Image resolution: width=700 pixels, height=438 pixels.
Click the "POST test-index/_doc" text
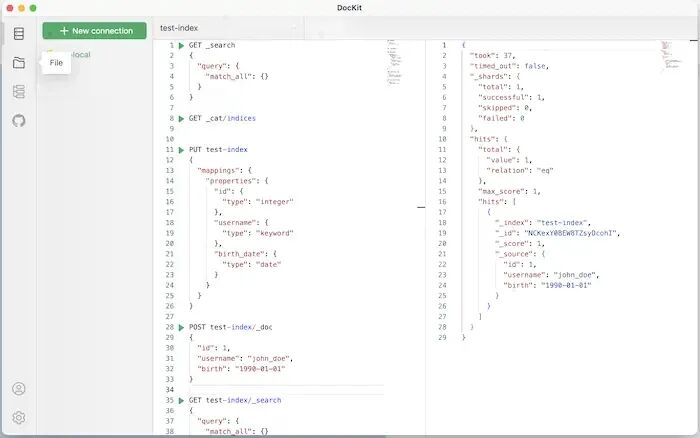(230, 327)
